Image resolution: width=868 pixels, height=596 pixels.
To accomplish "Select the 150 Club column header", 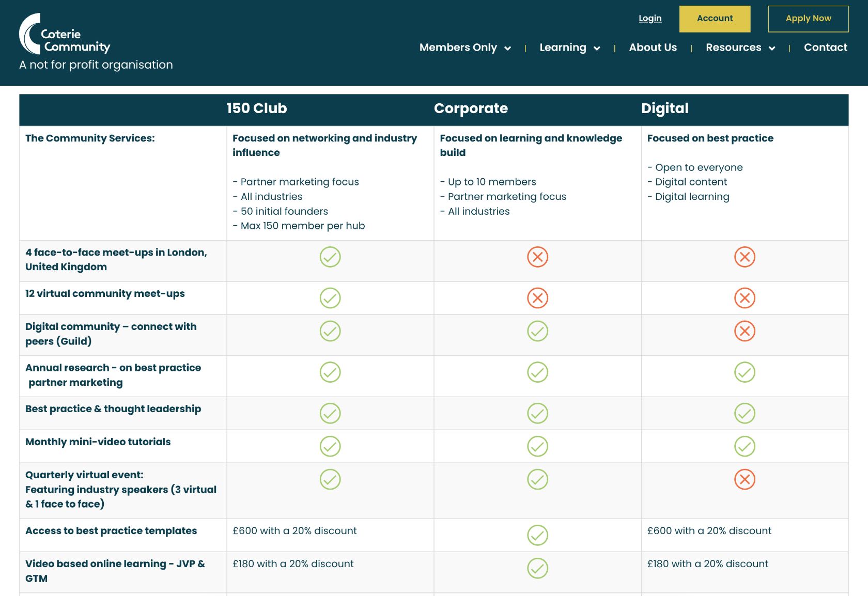I will (257, 108).
